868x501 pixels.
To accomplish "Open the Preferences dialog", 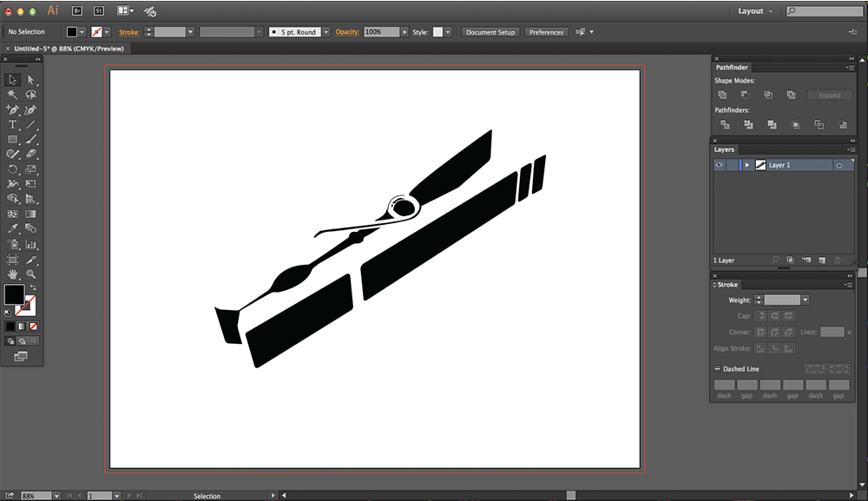I will point(546,31).
